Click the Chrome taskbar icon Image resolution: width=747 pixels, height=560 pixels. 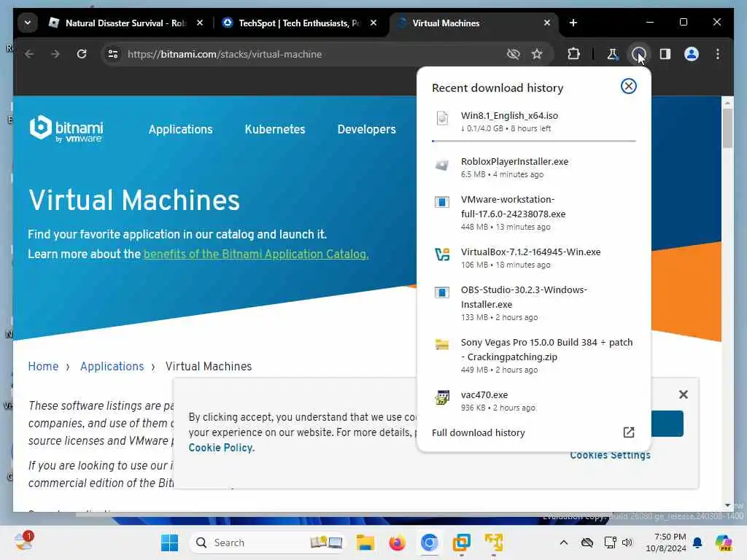click(429, 542)
